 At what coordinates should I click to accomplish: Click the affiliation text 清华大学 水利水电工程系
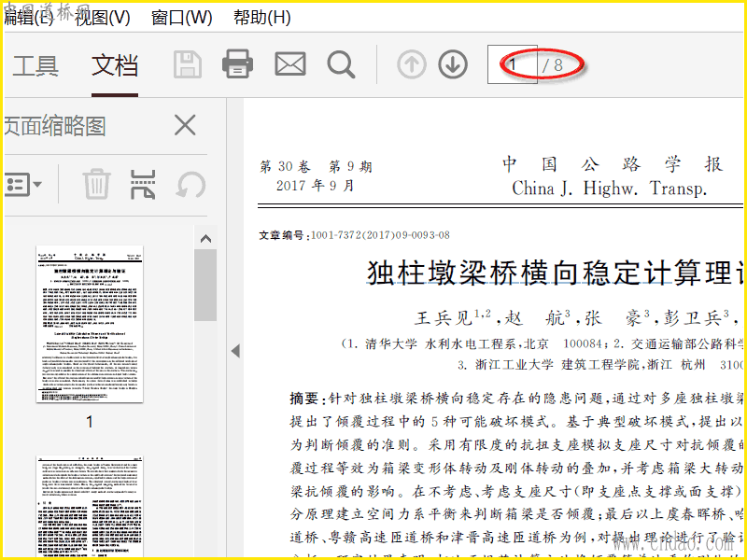[444, 343]
